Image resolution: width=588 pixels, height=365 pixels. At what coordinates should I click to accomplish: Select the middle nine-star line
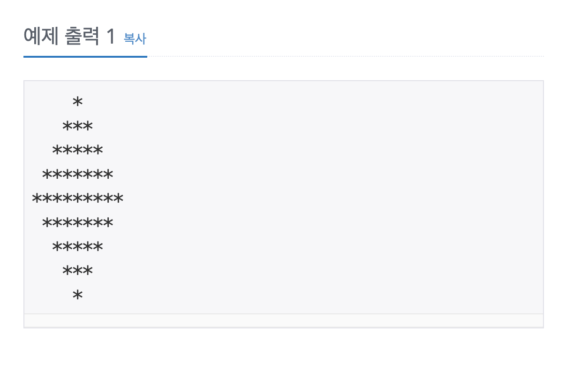point(77,198)
